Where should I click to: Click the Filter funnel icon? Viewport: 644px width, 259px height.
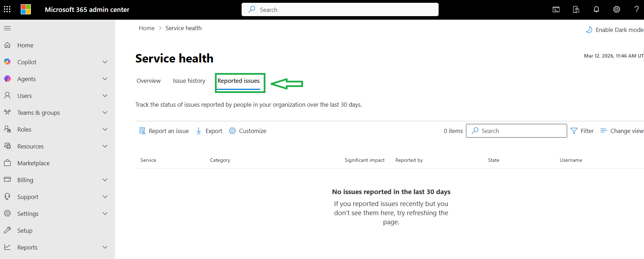(x=574, y=131)
